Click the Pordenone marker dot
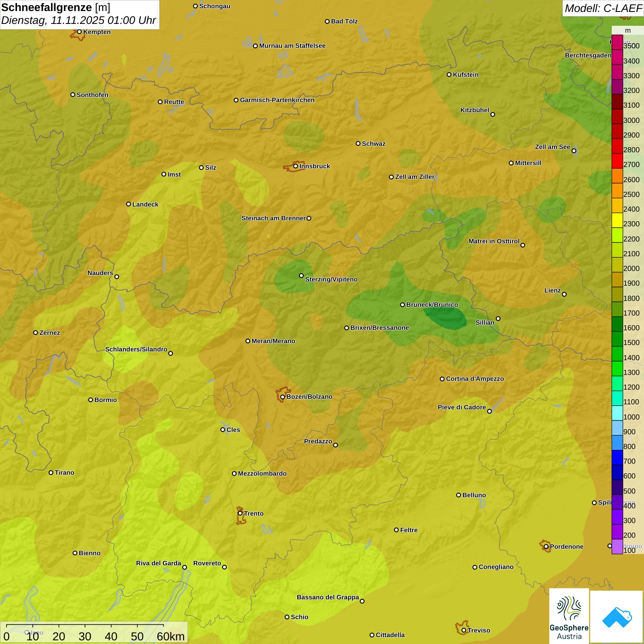This screenshot has height=644, width=644. tap(546, 546)
